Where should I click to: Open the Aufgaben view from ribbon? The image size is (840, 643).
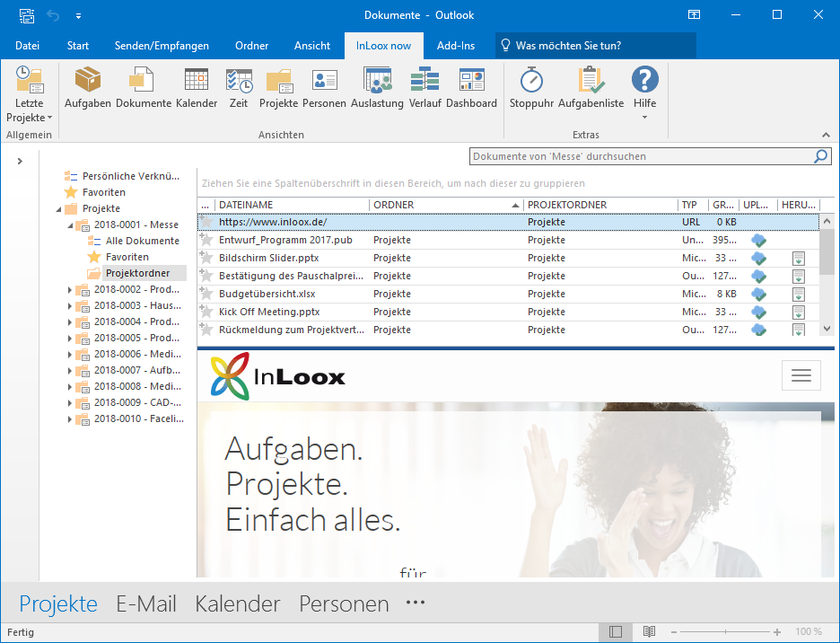point(87,88)
